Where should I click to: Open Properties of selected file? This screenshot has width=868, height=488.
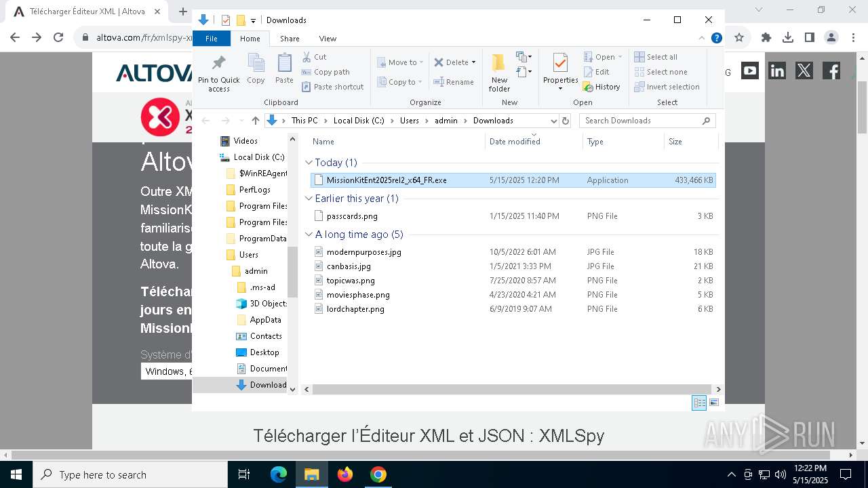point(560,73)
